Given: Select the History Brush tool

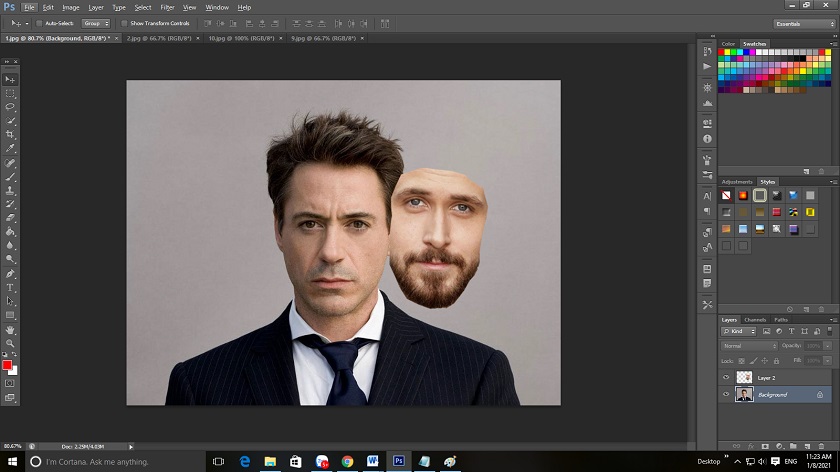Looking at the screenshot, I should tap(10, 204).
